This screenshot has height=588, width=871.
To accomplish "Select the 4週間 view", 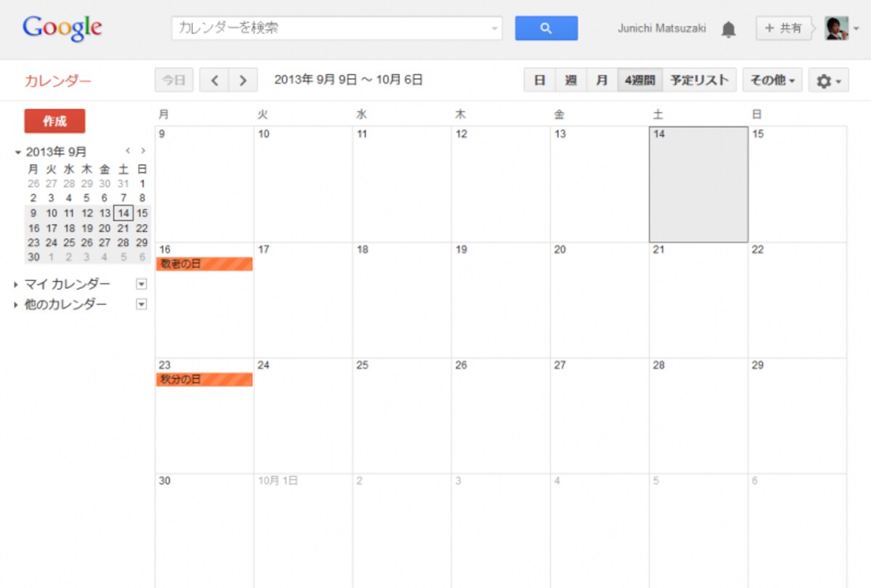I will [x=640, y=81].
